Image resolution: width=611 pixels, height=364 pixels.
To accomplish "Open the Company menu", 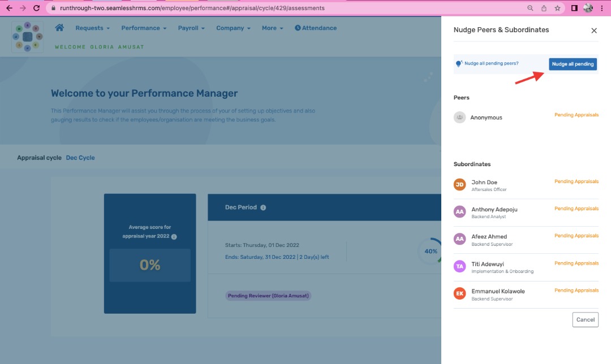I will click(x=233, y=27).
